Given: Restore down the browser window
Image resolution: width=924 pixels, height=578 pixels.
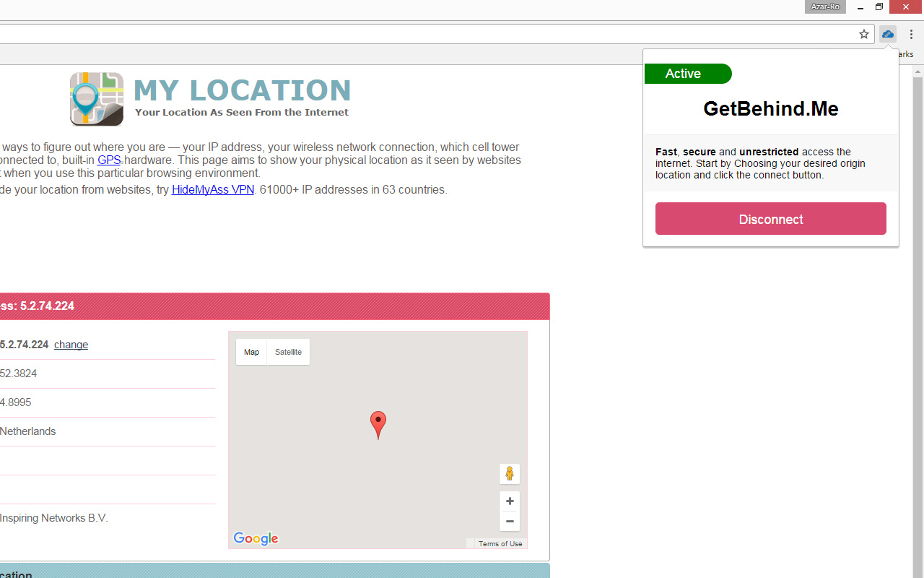Looking at the screenshot, I should [x=879, y=7].
